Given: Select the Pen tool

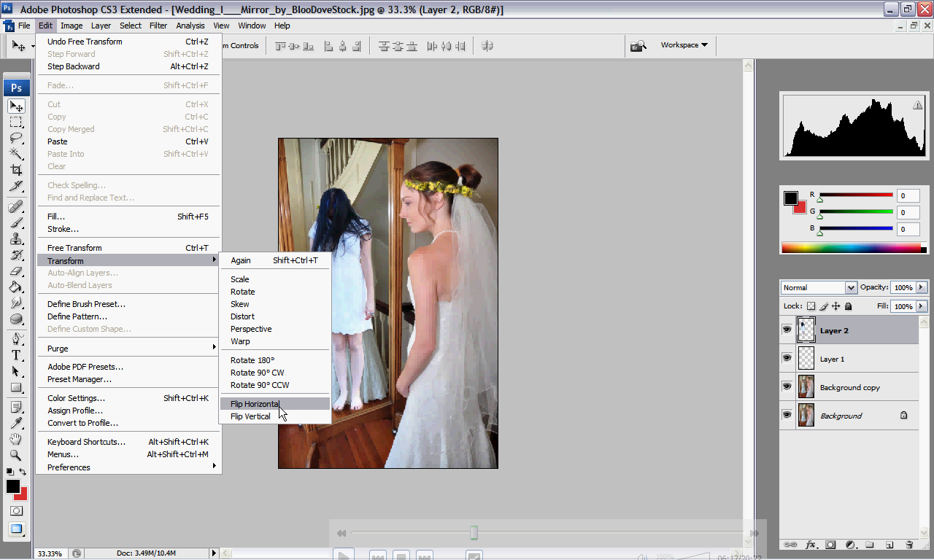Looking at the screenshot, I should click(16, 339).
